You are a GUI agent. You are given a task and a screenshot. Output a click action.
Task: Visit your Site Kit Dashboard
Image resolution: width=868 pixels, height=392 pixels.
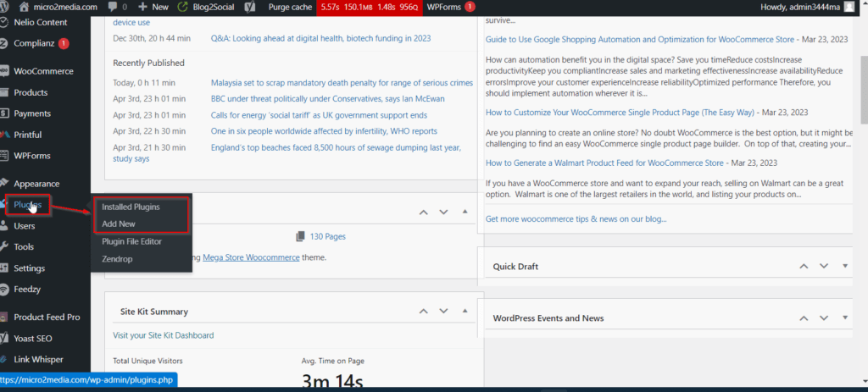[x=164, y=335]
